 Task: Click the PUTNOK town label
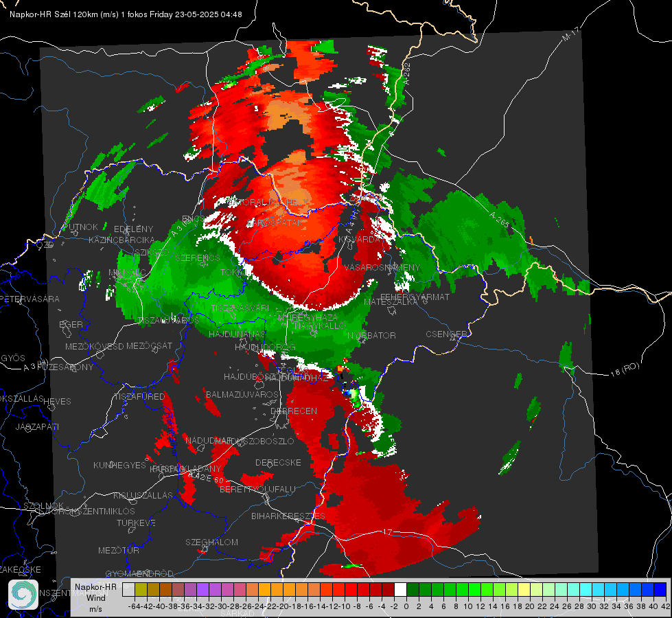point(80,227)
